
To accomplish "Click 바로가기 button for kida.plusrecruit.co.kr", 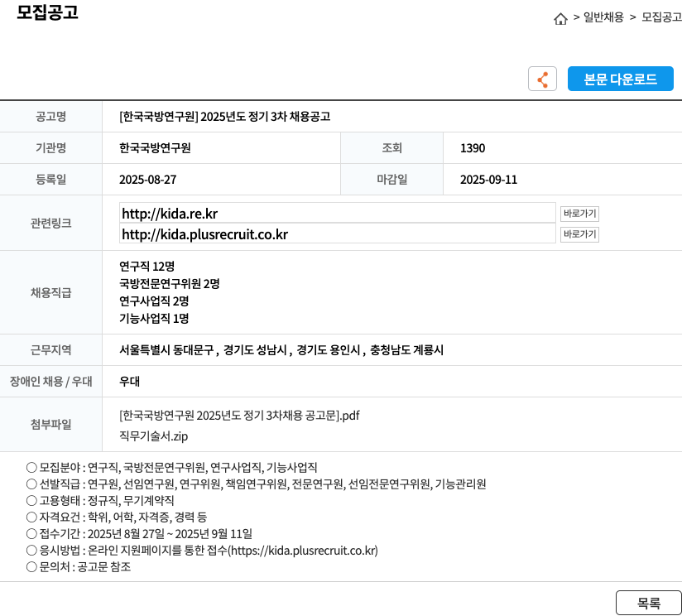I will [x=579, y=234].
